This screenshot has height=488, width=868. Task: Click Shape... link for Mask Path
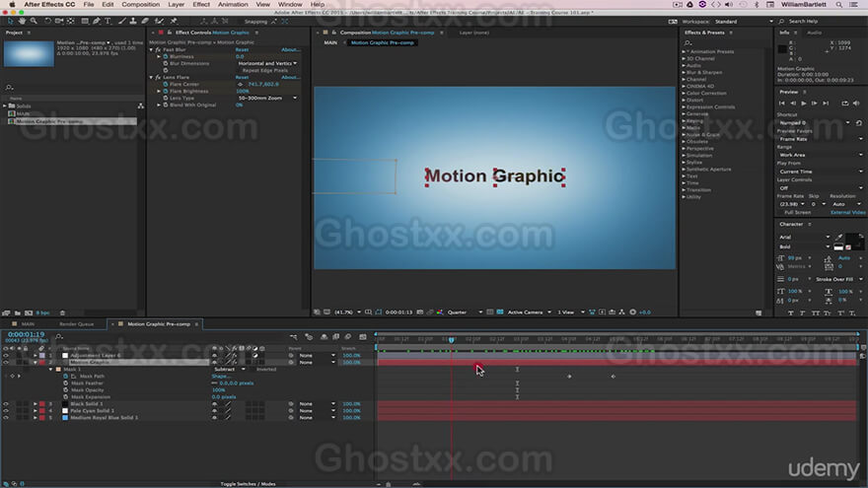pyautogui.click(x=221, y=377)
